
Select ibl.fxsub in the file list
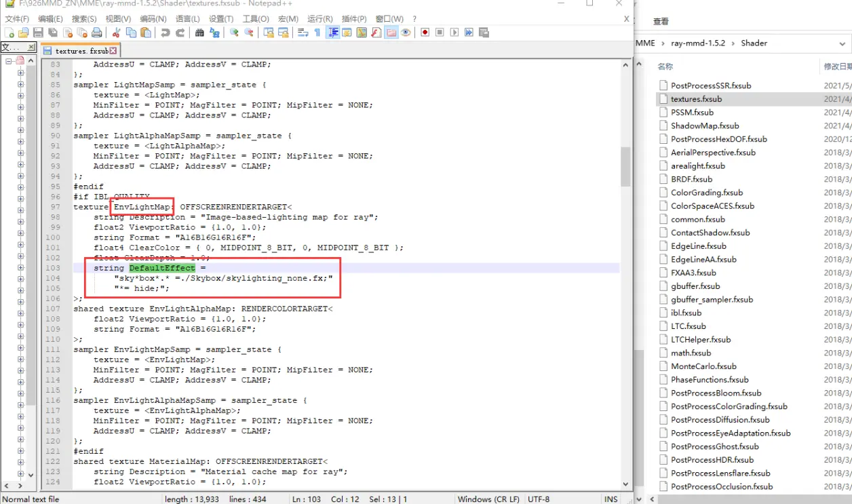coord(686,313)
